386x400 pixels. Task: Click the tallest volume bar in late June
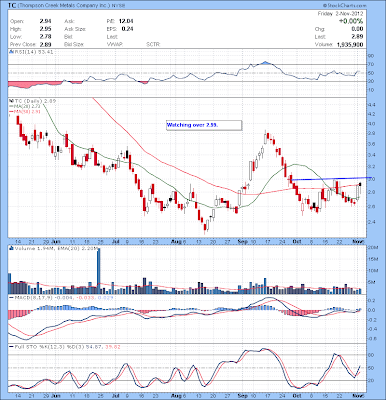point(99,271)
